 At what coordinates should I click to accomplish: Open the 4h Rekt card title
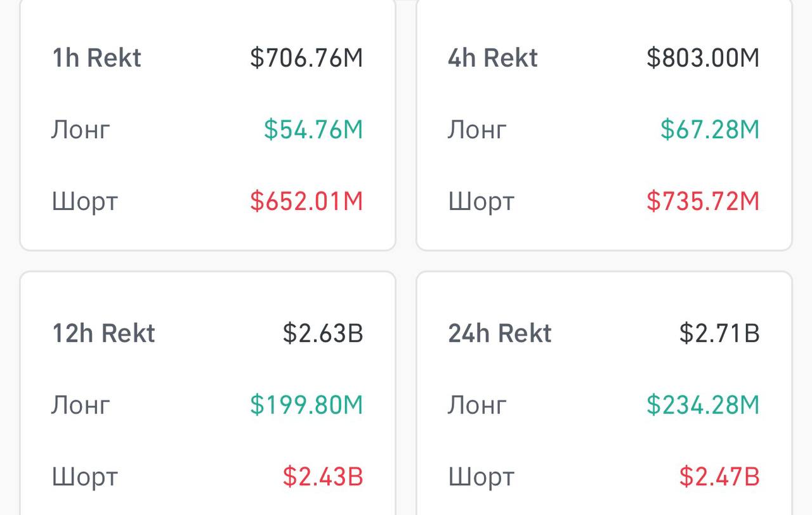click(493, 58)
